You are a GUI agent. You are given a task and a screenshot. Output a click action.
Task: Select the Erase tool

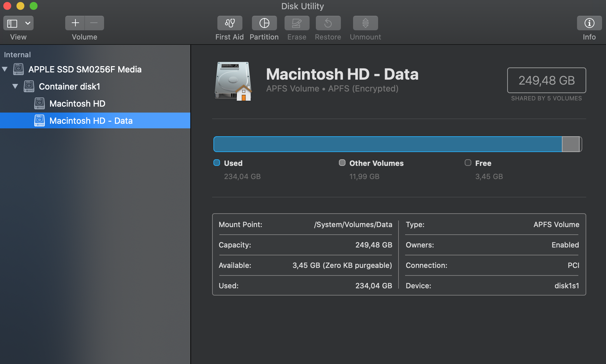[x=296, y=23]
